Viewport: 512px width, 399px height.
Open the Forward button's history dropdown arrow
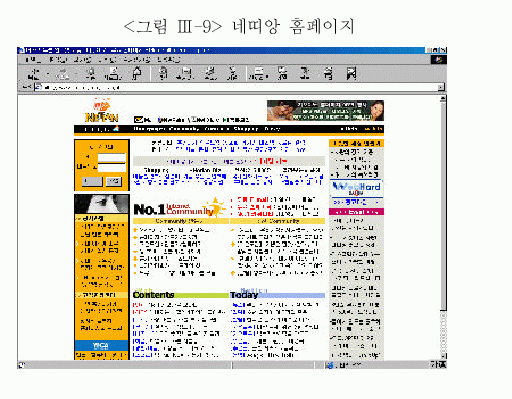(76, 74)
